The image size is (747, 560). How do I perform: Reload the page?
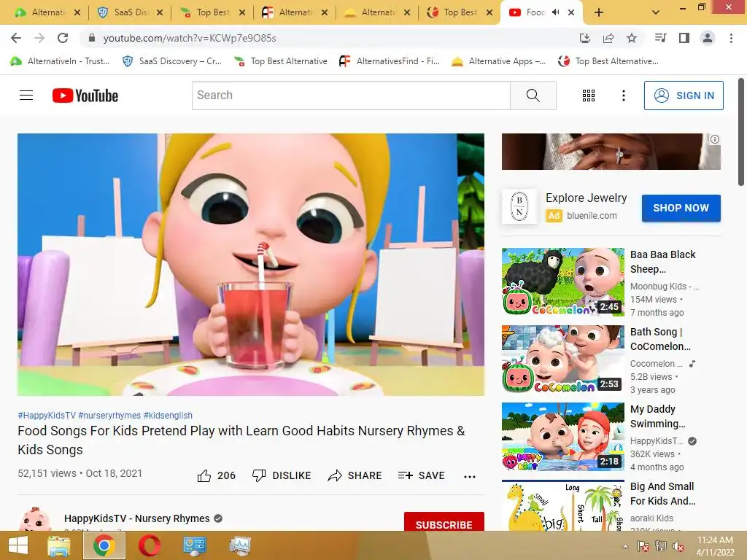pos(63,38)
